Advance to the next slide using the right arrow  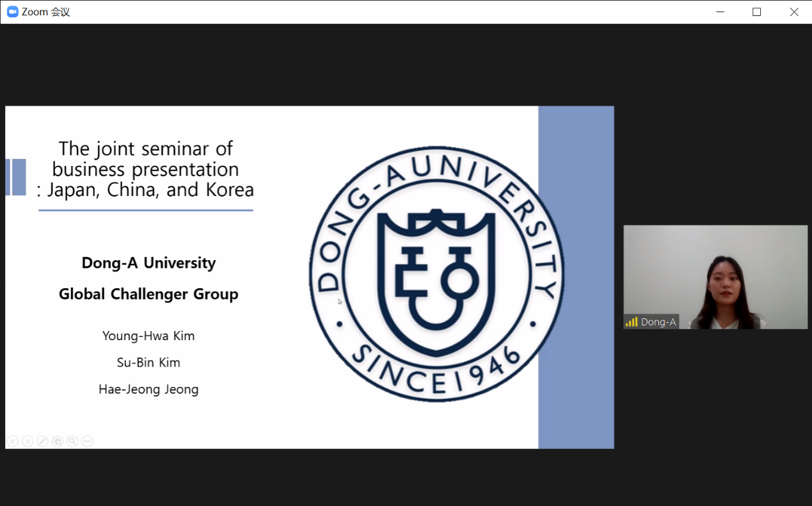point(28,441)
